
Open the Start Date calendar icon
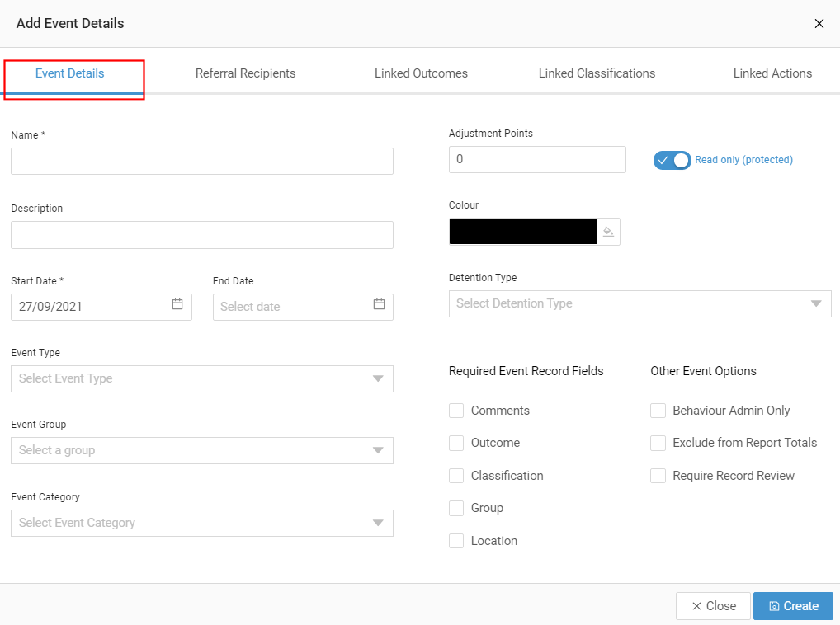177,304
